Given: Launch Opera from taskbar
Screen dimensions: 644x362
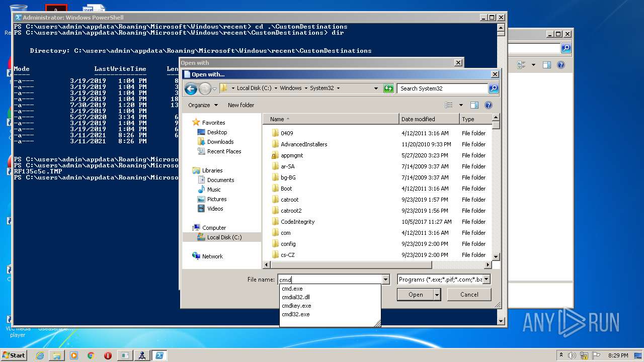Looking at the screenshot, I should 108,355.
